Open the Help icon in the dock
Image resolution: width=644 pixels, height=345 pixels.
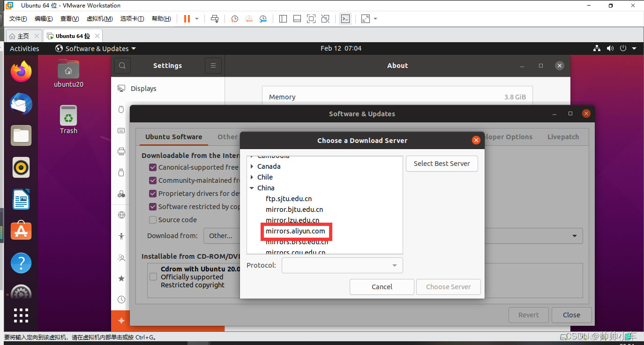[21, 263]
